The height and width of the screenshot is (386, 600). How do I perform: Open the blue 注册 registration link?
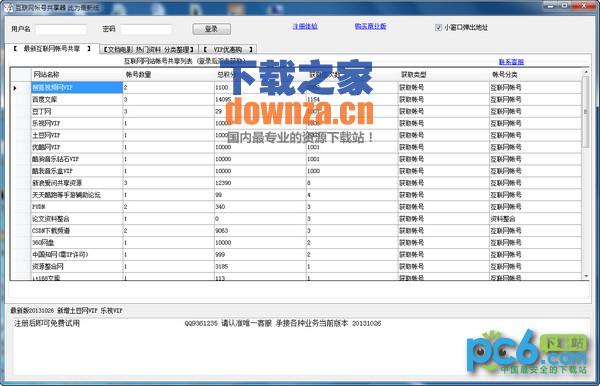[305, 26]
